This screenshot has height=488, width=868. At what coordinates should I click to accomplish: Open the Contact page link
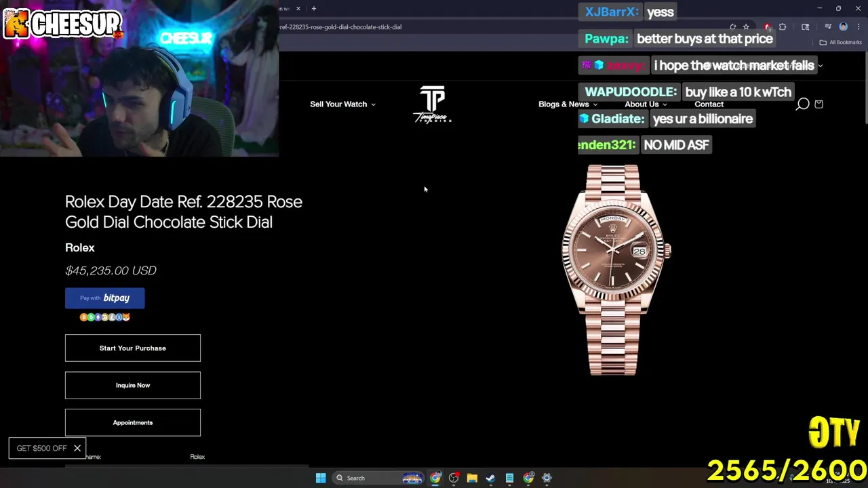(x=709, y=104)
